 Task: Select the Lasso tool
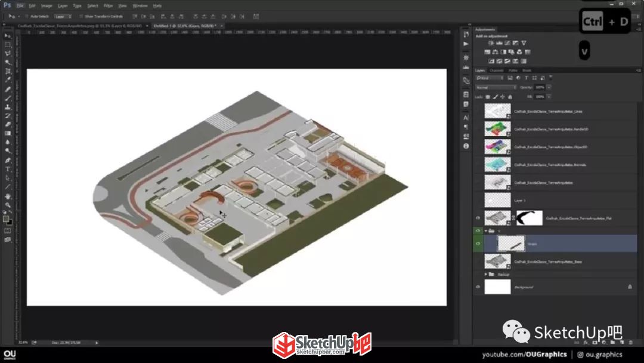click(8, 54)
